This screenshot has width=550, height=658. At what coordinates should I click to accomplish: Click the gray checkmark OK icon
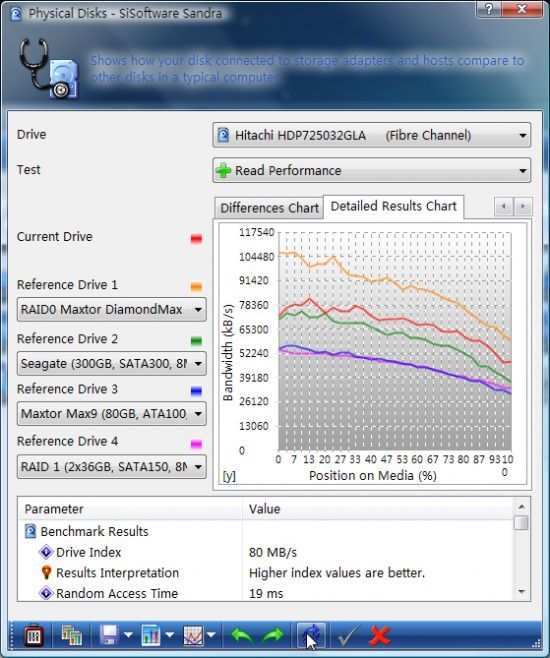coord(348,635)
